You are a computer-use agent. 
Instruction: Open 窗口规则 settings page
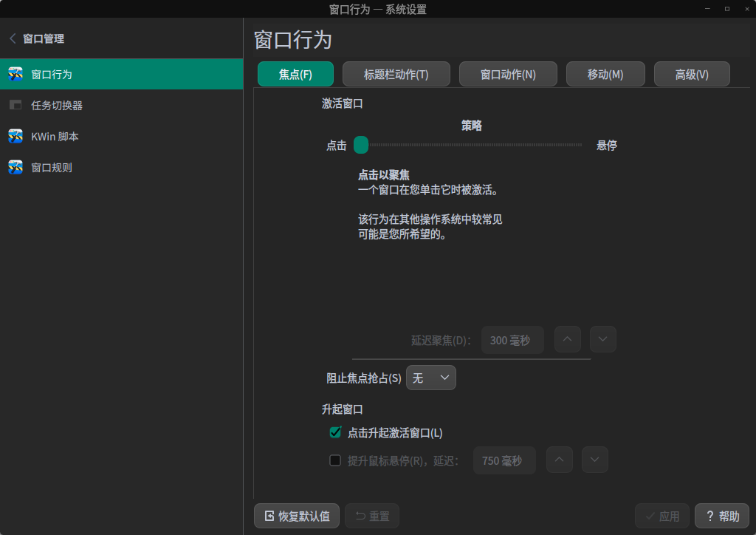(59, 167)
